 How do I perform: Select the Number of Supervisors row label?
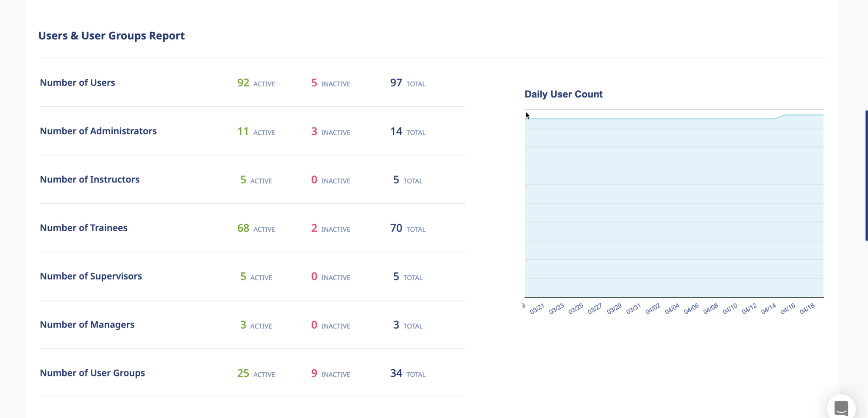(91, 276)
